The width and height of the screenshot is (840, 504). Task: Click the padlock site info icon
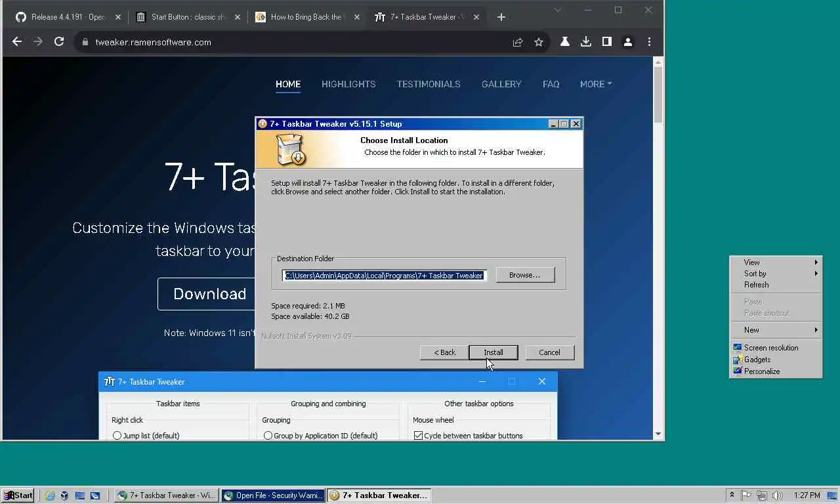(x=85, y=42)
